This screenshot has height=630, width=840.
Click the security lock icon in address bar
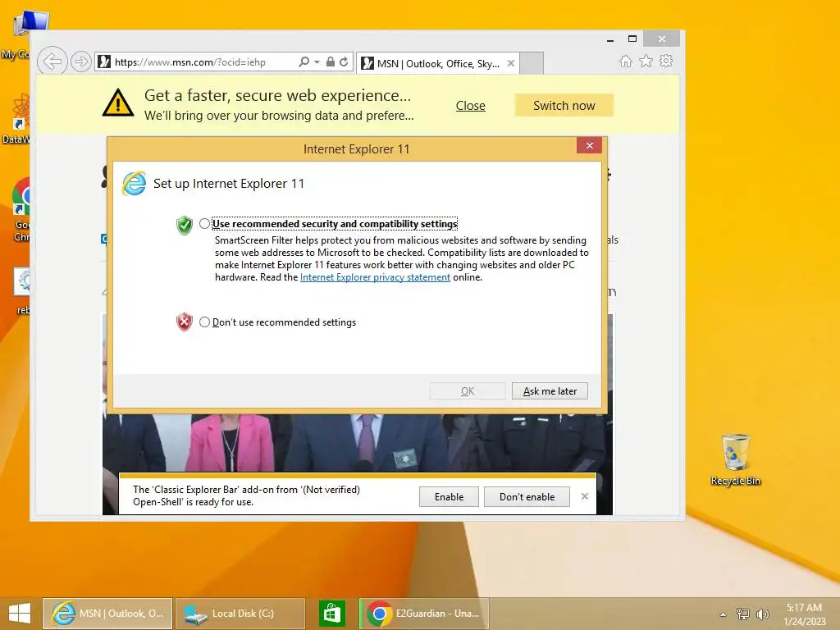click(331, 62)
